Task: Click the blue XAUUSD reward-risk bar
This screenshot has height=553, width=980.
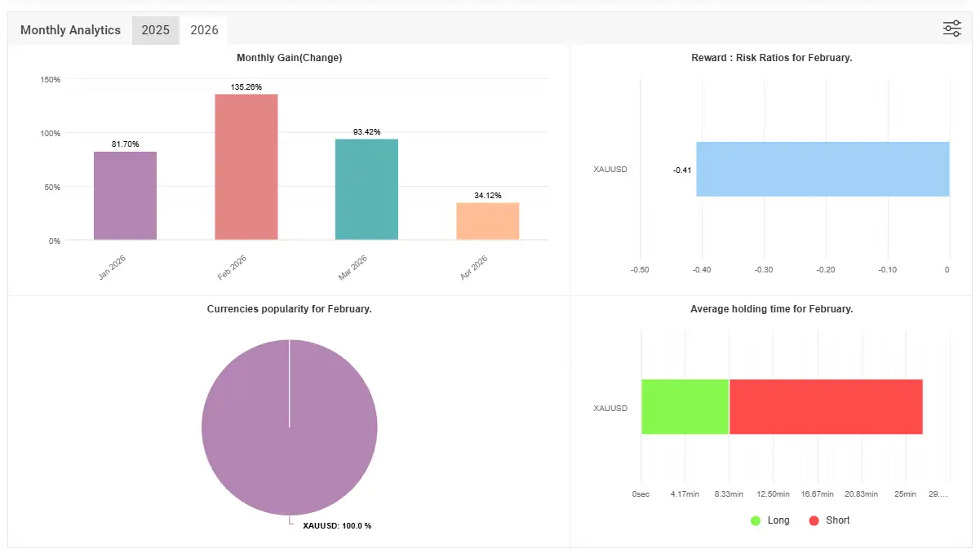Action: tap(823, 169)
